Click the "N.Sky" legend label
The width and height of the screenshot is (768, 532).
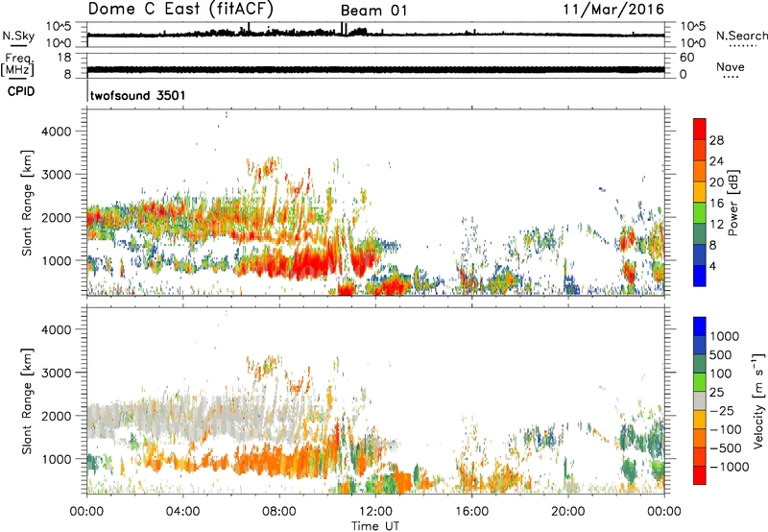(x=18, y=36)
